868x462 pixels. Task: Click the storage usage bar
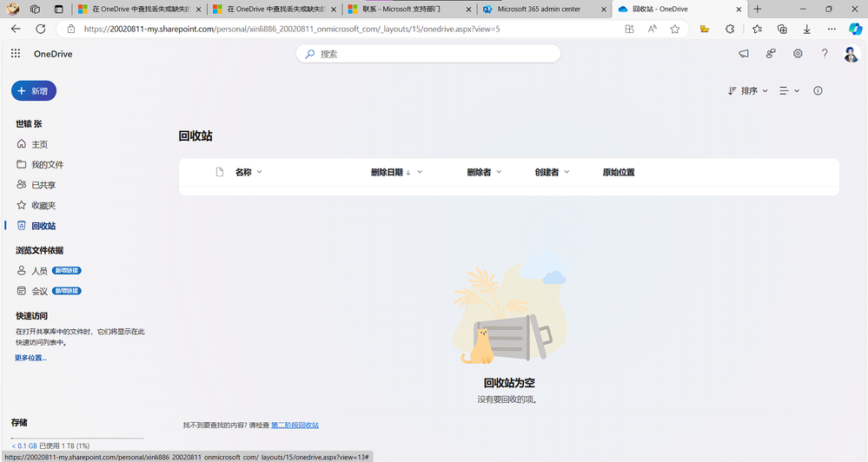coord(77,439)
